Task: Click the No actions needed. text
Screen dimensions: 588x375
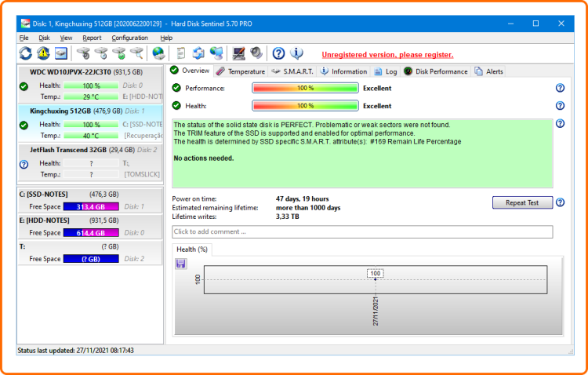Action: click(x=204, y=158)
